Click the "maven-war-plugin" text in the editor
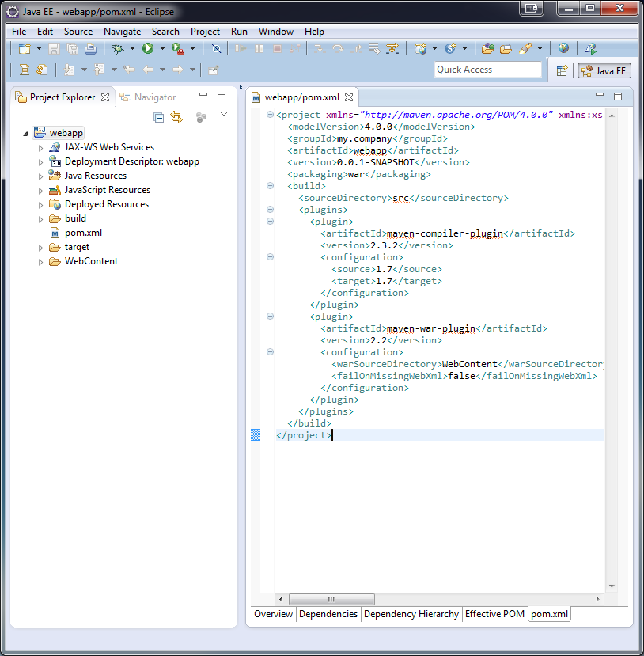The height and width of the screenshot is (656, 644). point(430,329)
